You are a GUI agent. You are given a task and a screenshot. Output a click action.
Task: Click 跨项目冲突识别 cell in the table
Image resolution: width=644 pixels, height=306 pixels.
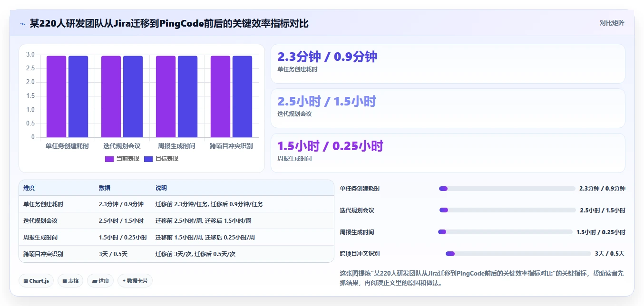point(43,254)
